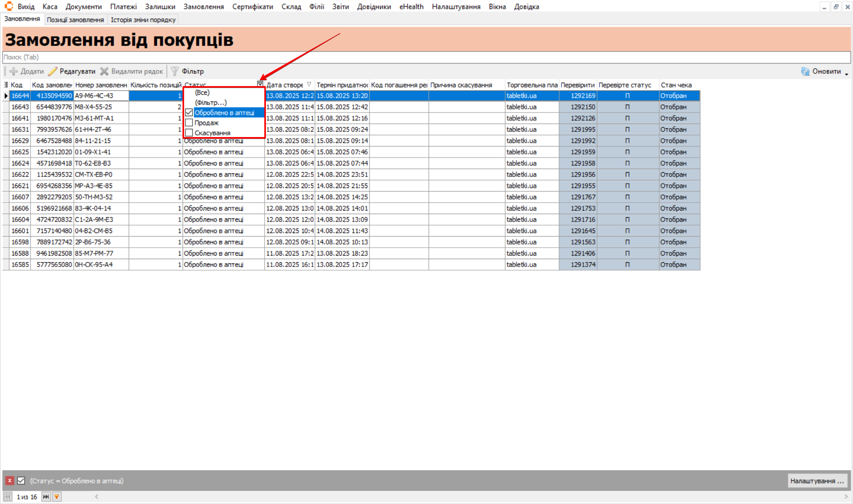The image size is (853, 504).
Task: Open column chooser icon left of Код
Action: [x=6, y=85]
